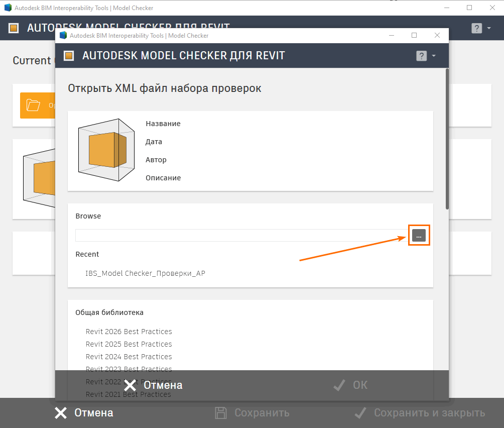Close the front Model Checker dialog
The height and width of the screenshot is (428, 504).
tap(437, 35)
